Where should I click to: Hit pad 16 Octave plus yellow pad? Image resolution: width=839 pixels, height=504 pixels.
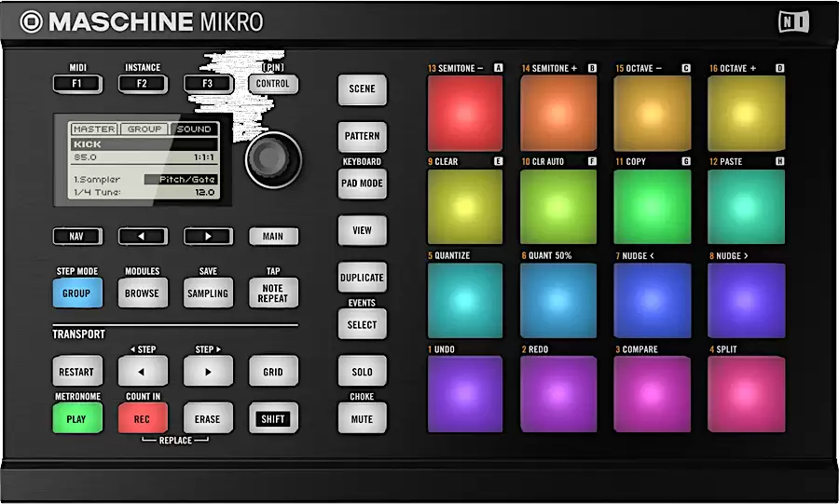tap(747, 113)
